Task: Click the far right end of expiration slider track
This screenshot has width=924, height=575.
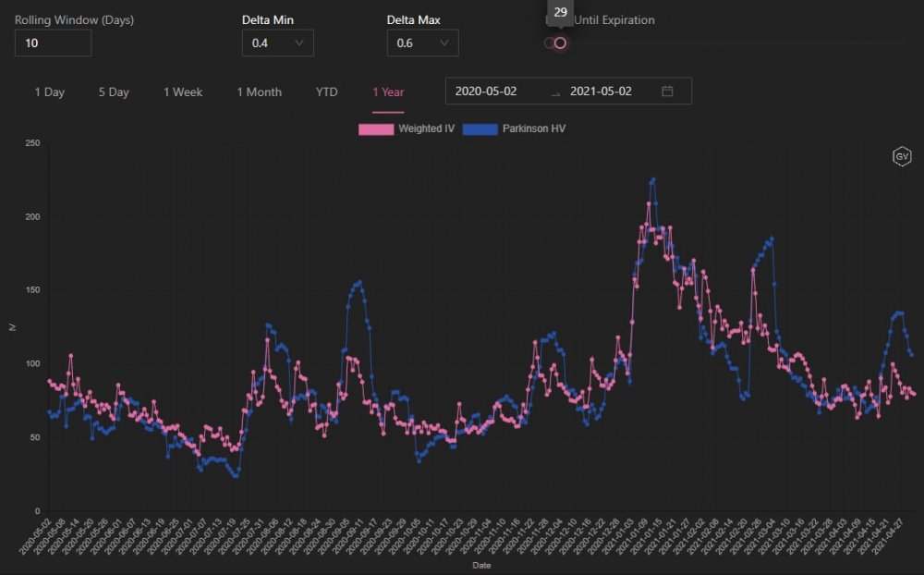Action: (x=903, y=43)
